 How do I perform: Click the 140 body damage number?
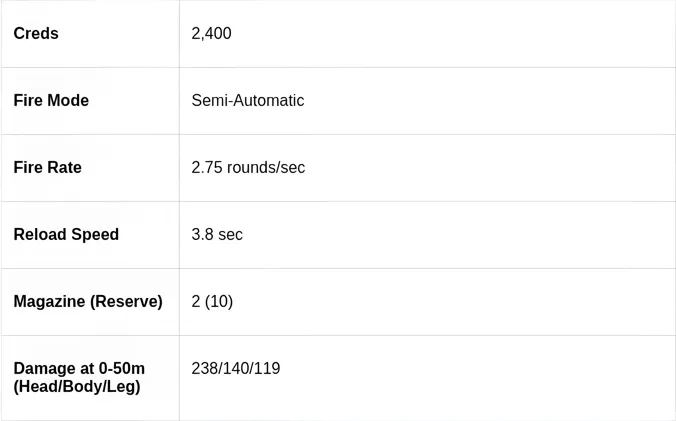click(236, 369)
